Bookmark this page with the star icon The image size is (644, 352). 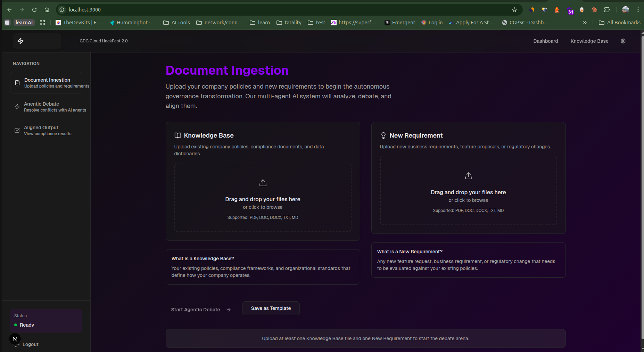point(514,10)
